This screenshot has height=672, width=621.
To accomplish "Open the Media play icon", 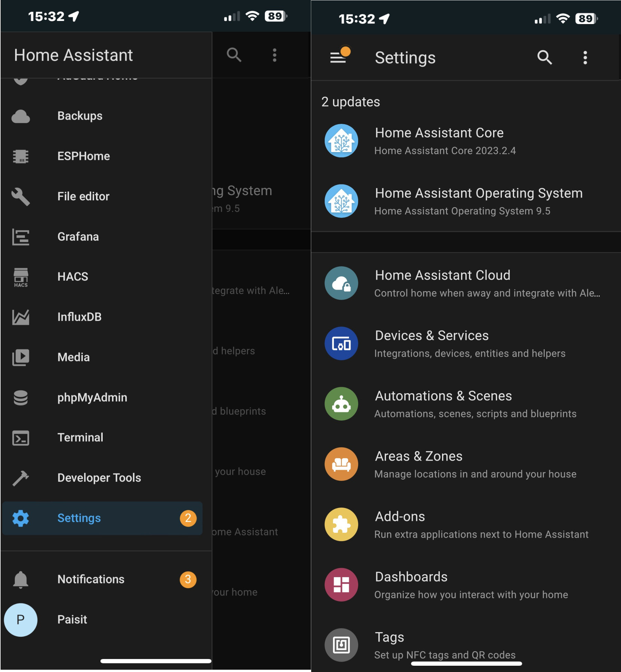I will coord(21,357).
